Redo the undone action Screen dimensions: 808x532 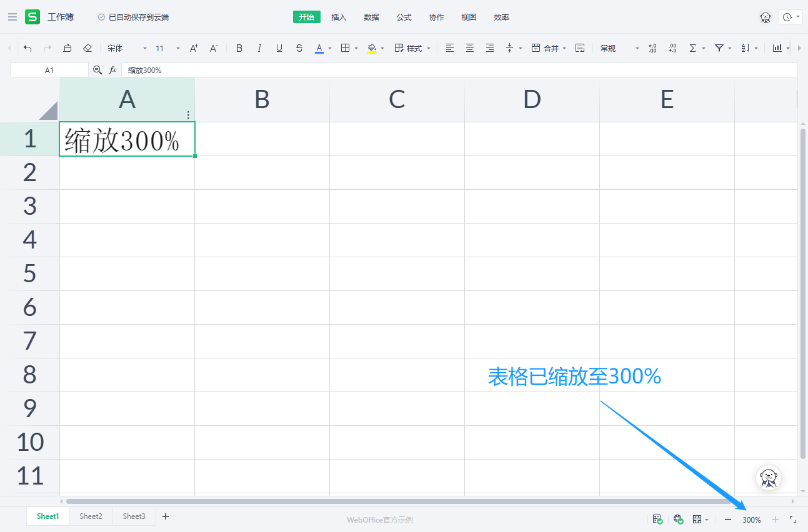[x=47, y=48]
